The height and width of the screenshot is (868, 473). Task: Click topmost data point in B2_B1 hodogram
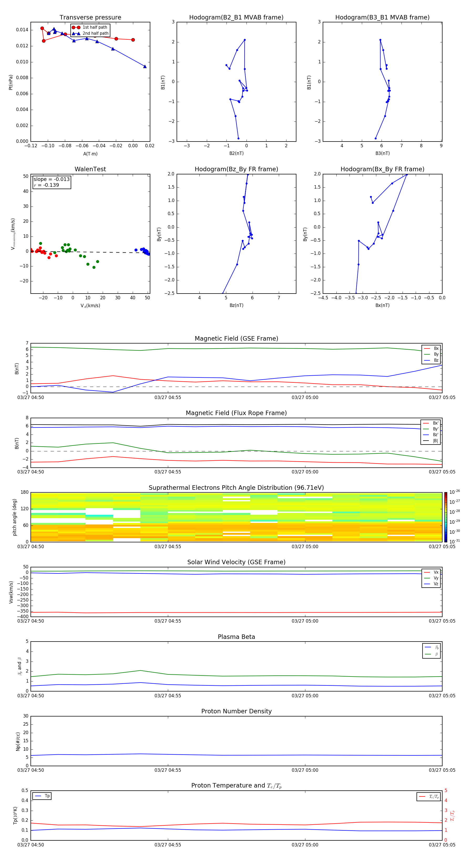point(245,40)
